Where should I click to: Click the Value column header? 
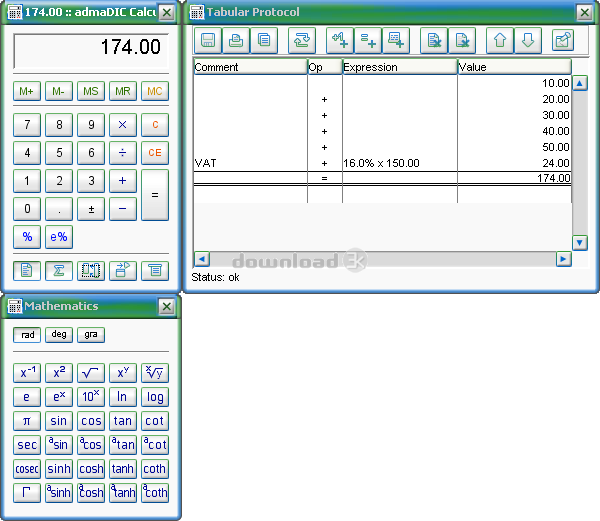click(x=515, y=67)
